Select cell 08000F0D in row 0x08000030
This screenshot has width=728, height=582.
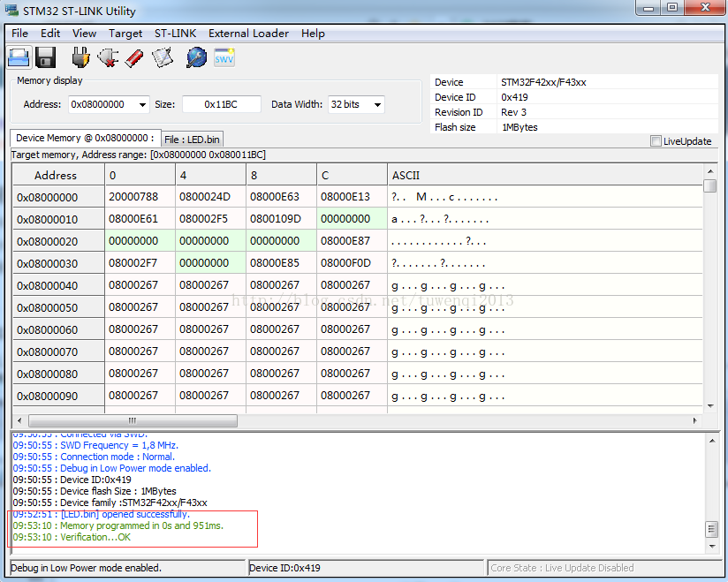(352, 263)
